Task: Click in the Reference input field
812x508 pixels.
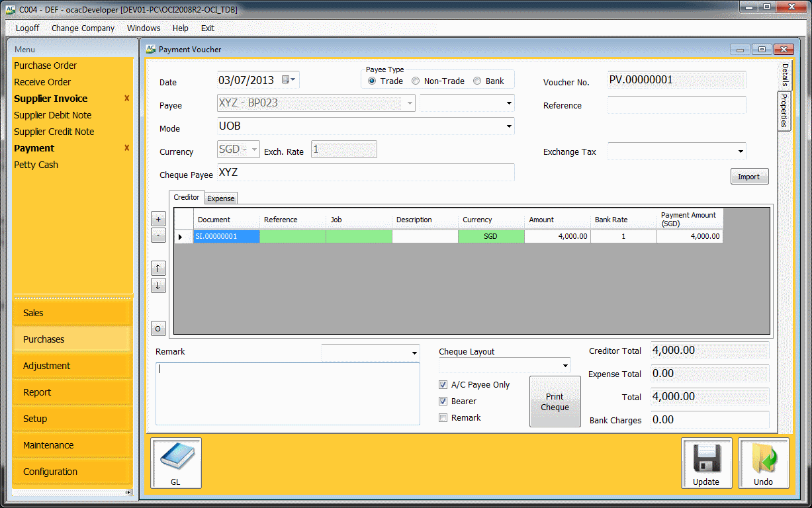Action: [x=676, y=105]
